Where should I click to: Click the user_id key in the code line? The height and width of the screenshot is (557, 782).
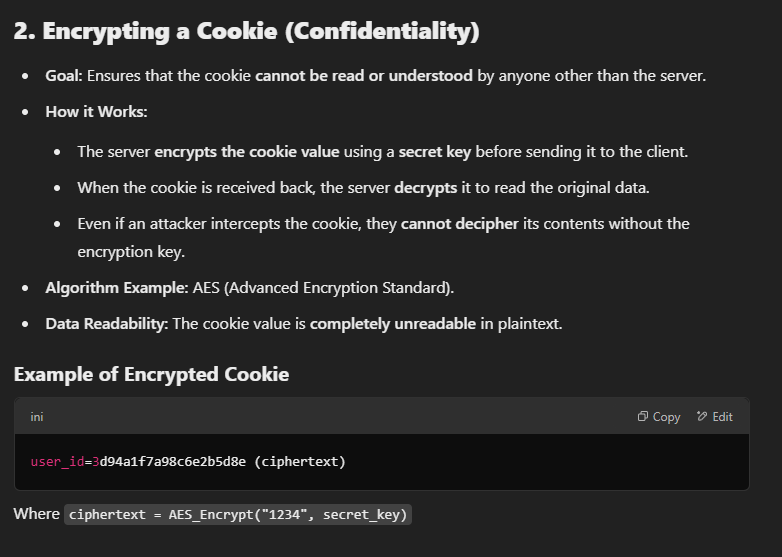[57, 461]
